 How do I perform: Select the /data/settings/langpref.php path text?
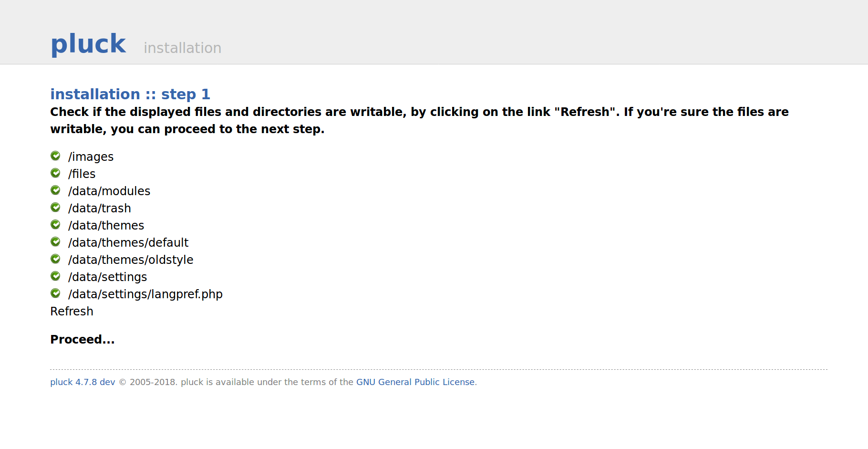(145, 294)
